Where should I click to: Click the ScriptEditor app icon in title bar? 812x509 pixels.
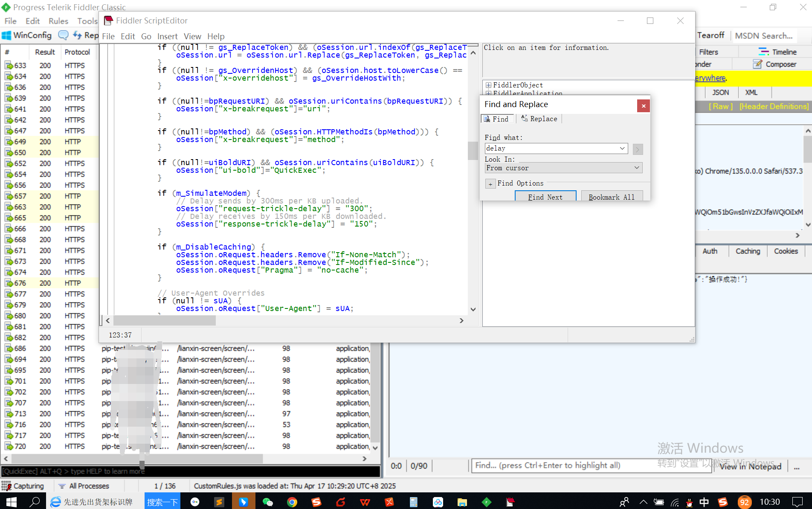[109, 20]
